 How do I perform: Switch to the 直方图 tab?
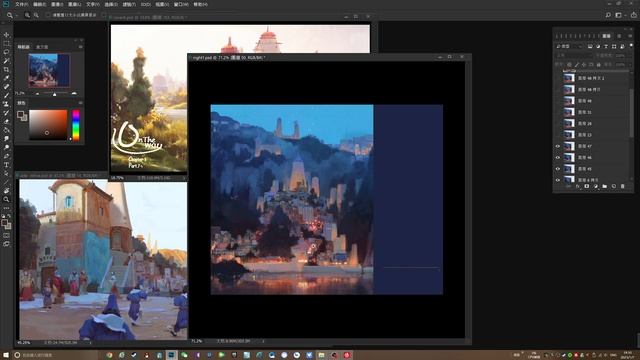[x=42, y=47]
